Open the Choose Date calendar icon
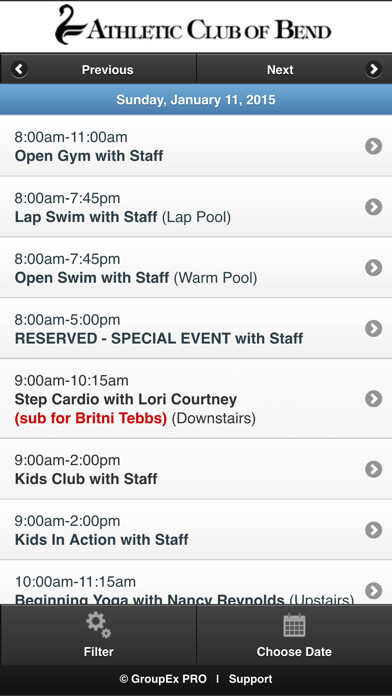The height and width of the screenshot is (696, 392). coord(294,625)
